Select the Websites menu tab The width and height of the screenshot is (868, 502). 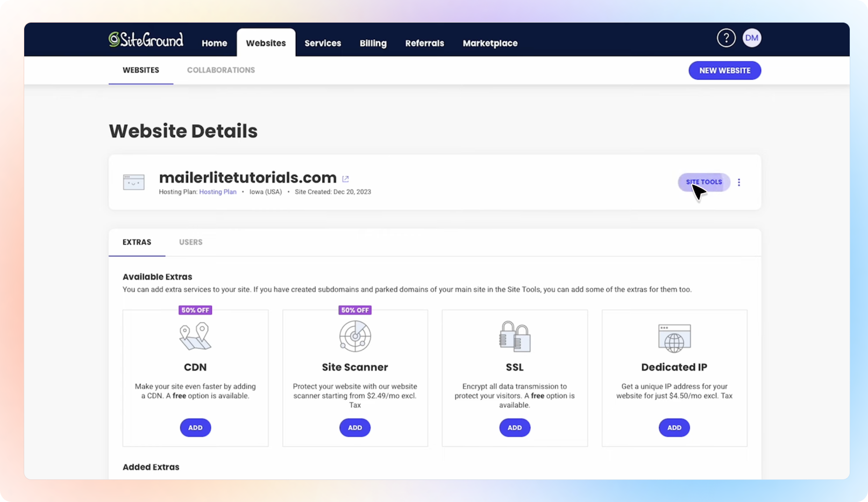[x=266, y=43]
